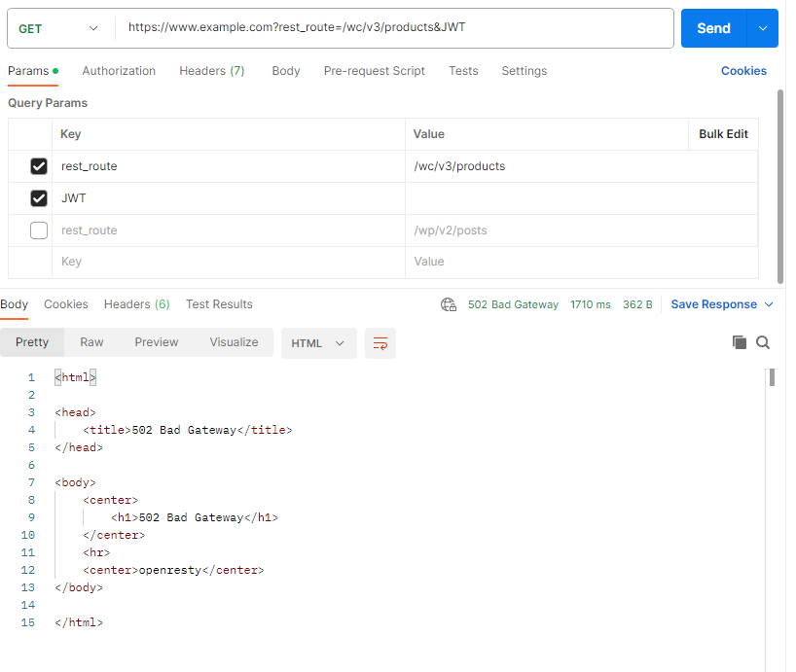Open search within the response viewer
The height and width of the screenshot is (672, 796).
coord(763,342)
